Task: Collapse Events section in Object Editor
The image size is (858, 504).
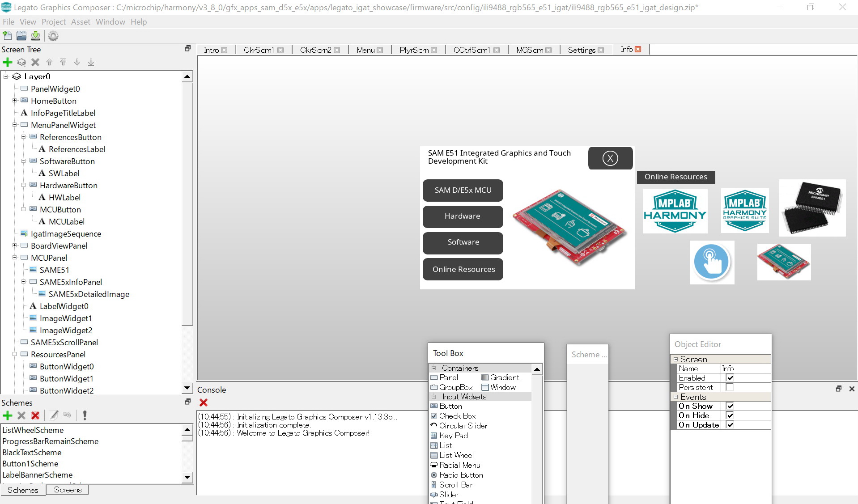Action: [x=675, y=397]
